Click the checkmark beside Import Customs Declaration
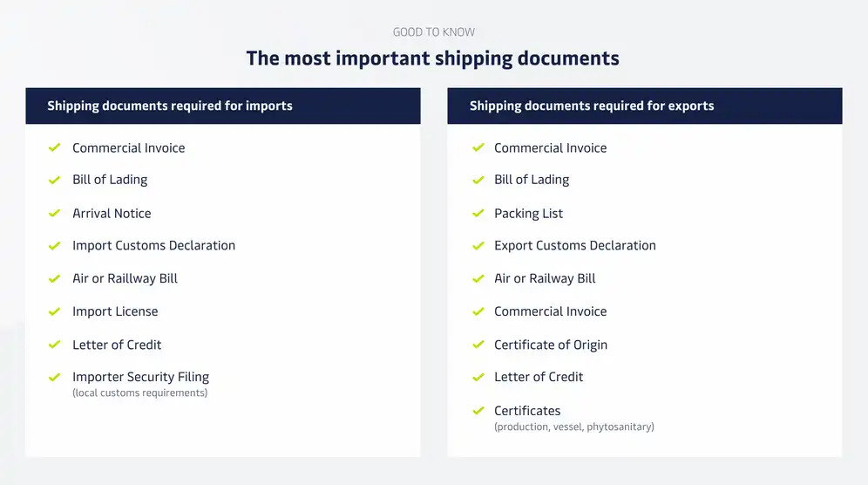 click(54, 245)
